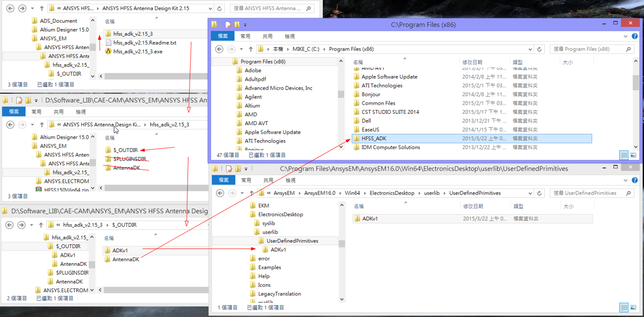Refresh the UserDefinedPrimitives window
The height and width of the screenshot is (317, 644).
(x=540, y=193)
